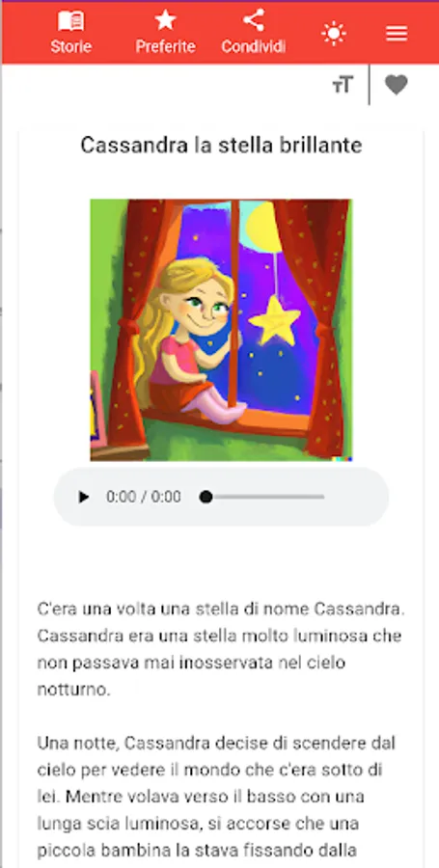439x868 pixels.
Task: Click the paragraph starting Una notte
Action: 221,798
